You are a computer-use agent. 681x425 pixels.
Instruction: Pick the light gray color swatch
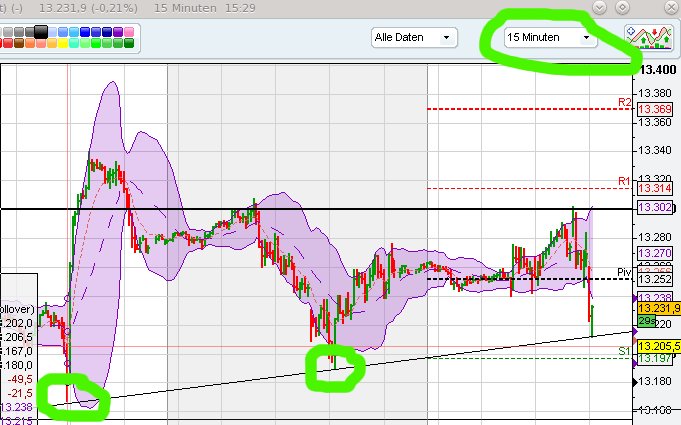(x=8, y=32)
